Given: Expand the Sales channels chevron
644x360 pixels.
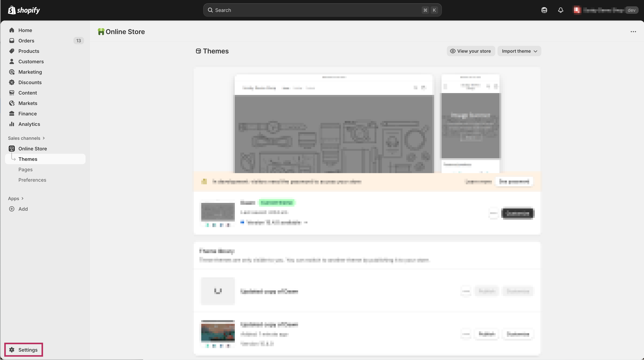Looking at the screenshot, I should 44,138.
